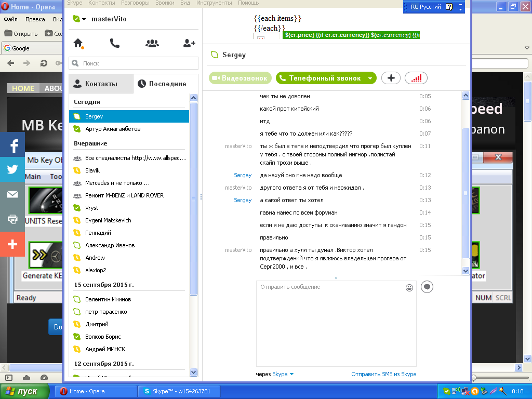Open Google tab in Opera

point(32,48)
